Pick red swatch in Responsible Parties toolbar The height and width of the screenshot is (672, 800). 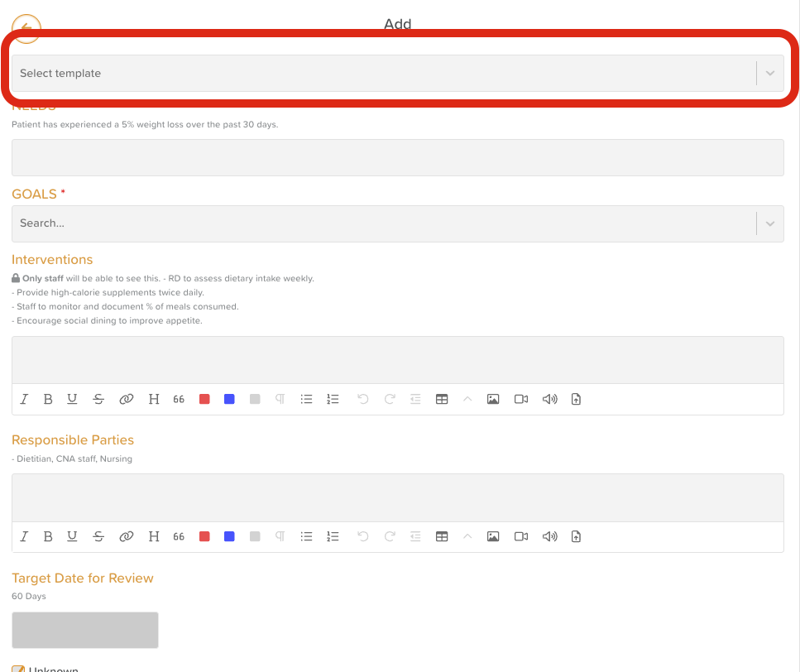click(x=204, y=536)
